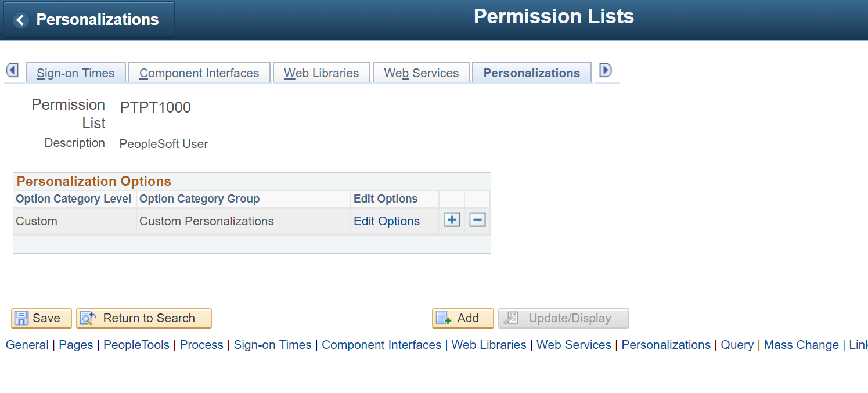Viewport: 868px width, 393px height.
Task: Click the Save button
Action: (x=41, y=318)
